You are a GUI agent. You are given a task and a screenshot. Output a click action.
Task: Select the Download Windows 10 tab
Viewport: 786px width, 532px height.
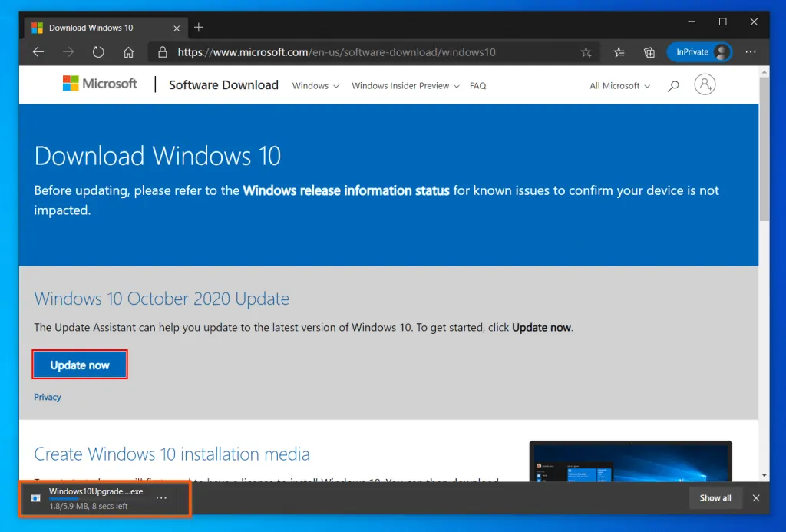click(x=106, y=28)
